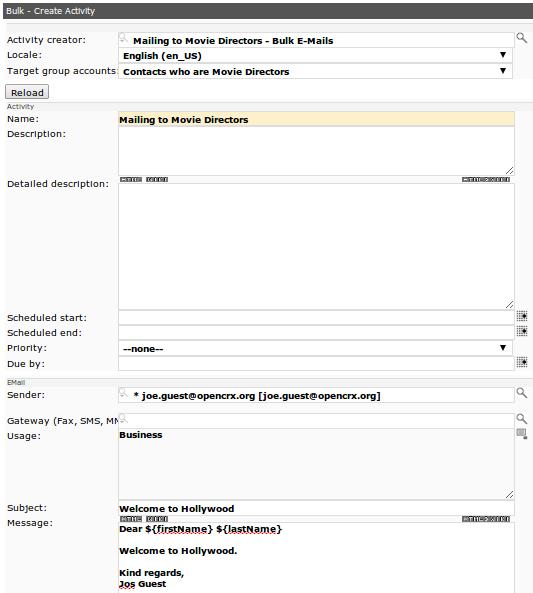The image size is (533, 593).
Task: Click 'Jos Guest' signature line in message
Action: pyautogui.click(x=143, y=584)
